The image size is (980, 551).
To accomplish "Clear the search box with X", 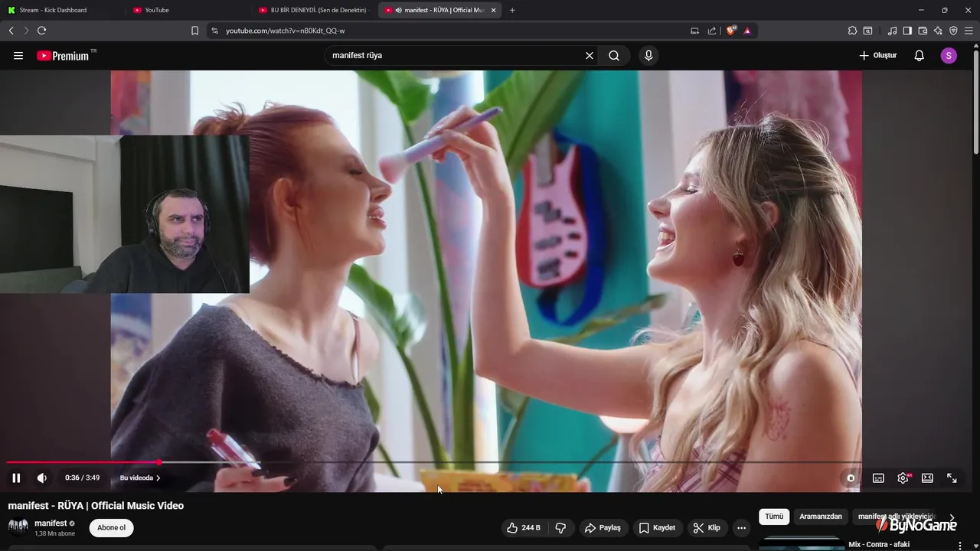I will (590, 56).
